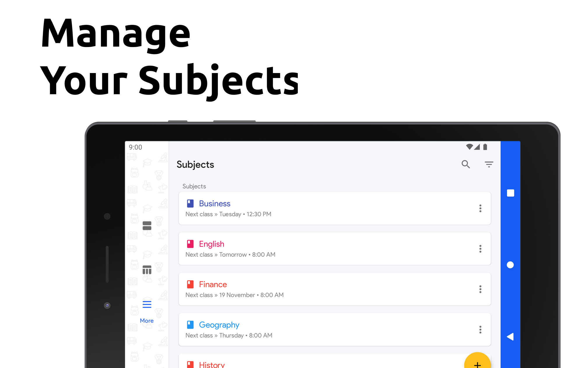Click the blue Geography bookmark icon
The width and height of the screenshot is (588, 368).
tap(190, 325)
